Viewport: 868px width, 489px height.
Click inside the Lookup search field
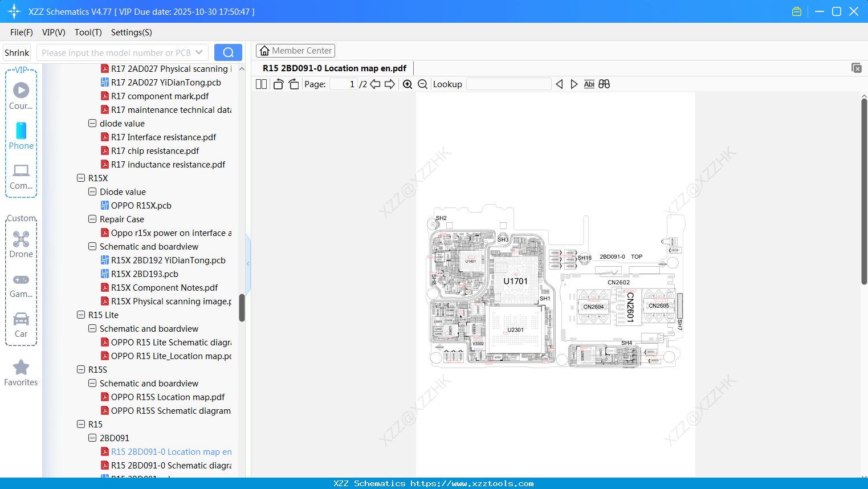pyautogui.click(x=507, y=84)
